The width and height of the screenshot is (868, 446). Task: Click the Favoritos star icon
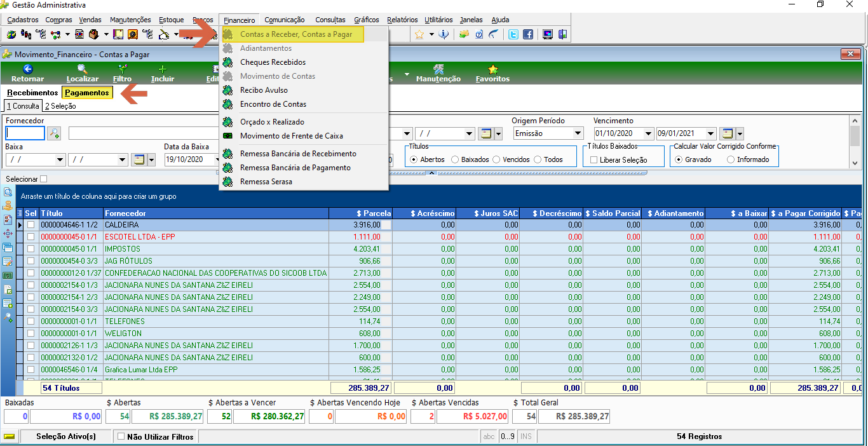[x=492, y=69]
